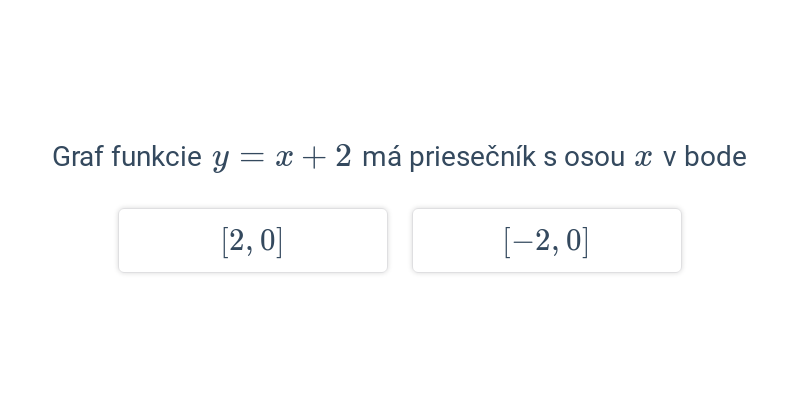Click the italic x after 'osou'

tap(643, 158)
